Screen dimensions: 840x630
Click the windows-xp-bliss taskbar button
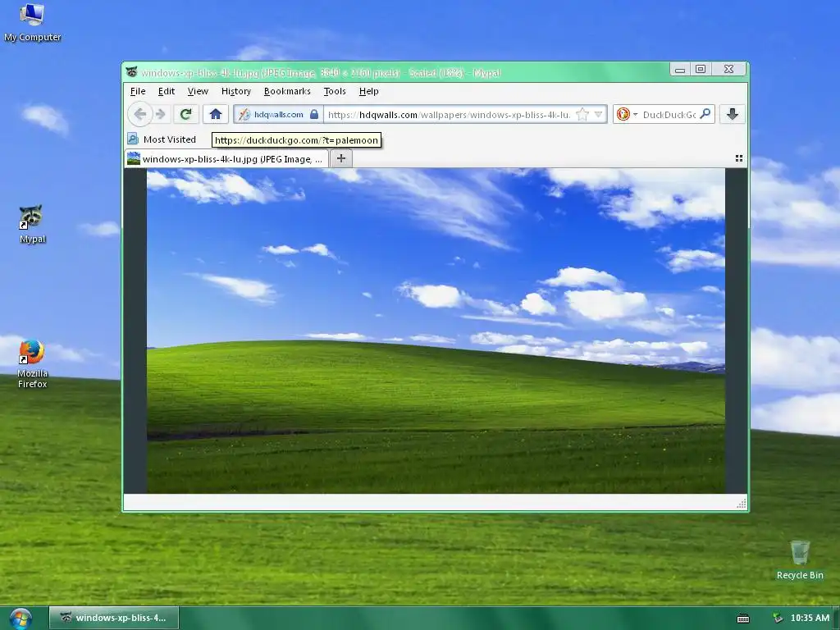tap(114, 618)
